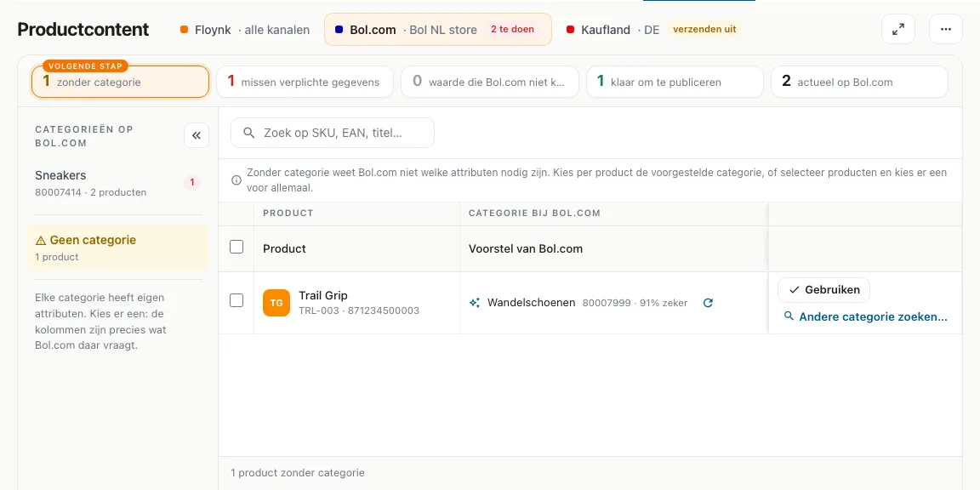
Task: Click the sparkle icon before Wandelschoenen
Action: (475, 303)
